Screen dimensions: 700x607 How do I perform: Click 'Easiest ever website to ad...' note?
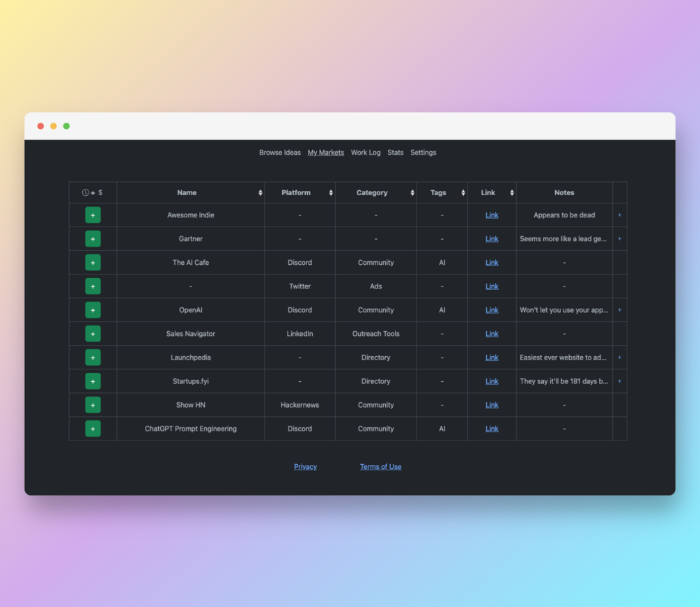tap(563, 358)
